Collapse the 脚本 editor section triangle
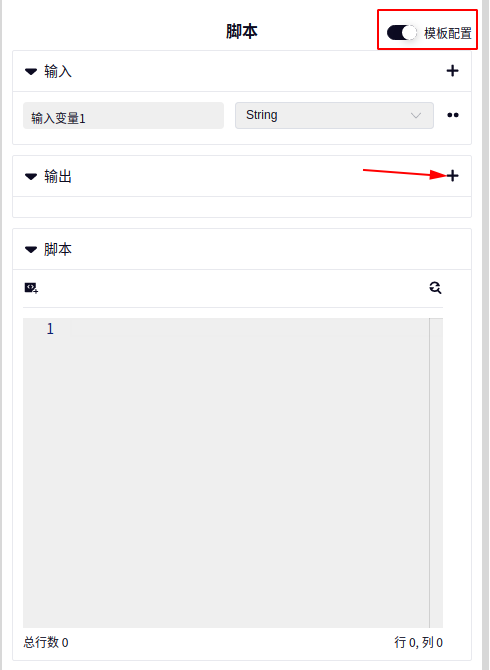The height and width of the screenshot is (670, 490). point(31,249)
